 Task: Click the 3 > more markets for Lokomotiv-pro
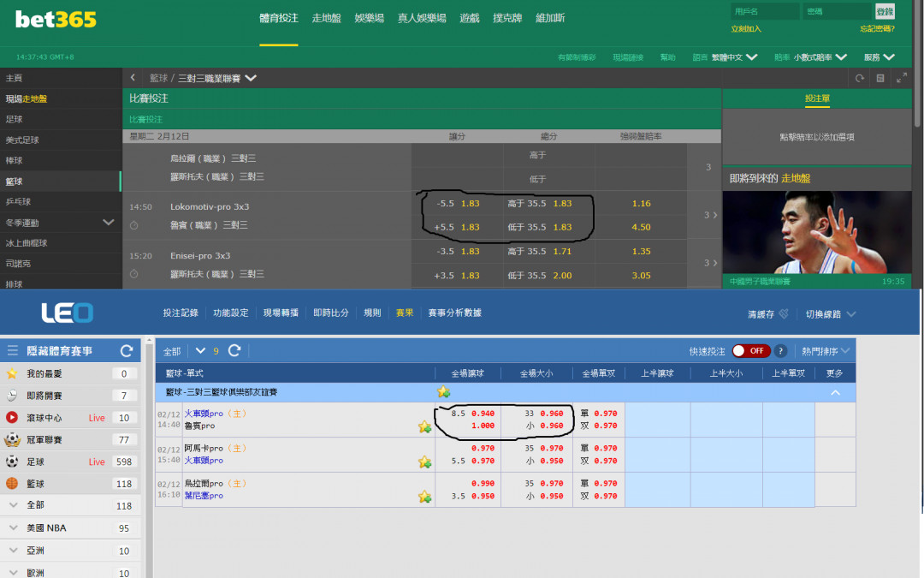pyautogui.click(x=710, y=215)
